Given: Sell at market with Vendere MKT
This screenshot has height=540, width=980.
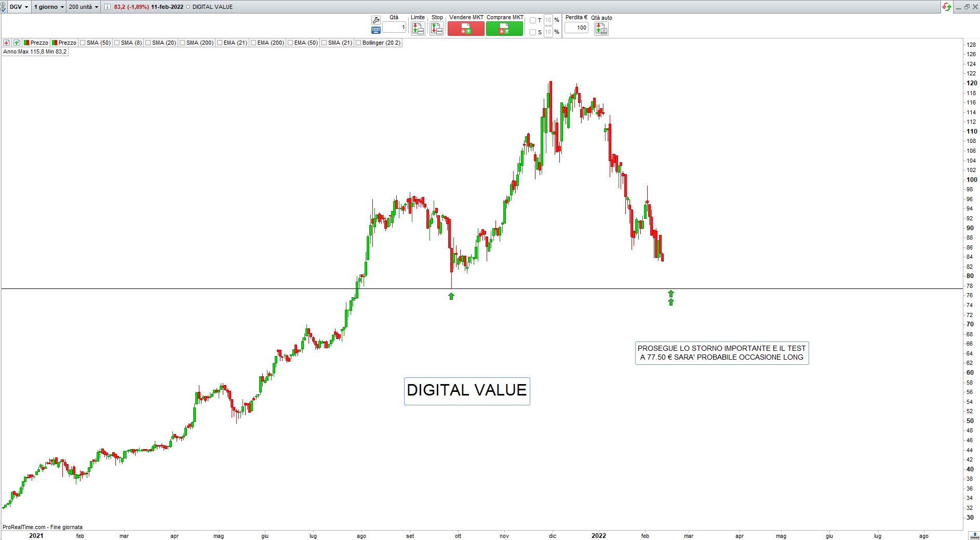Looking at the screenshot, I should 466,29.
